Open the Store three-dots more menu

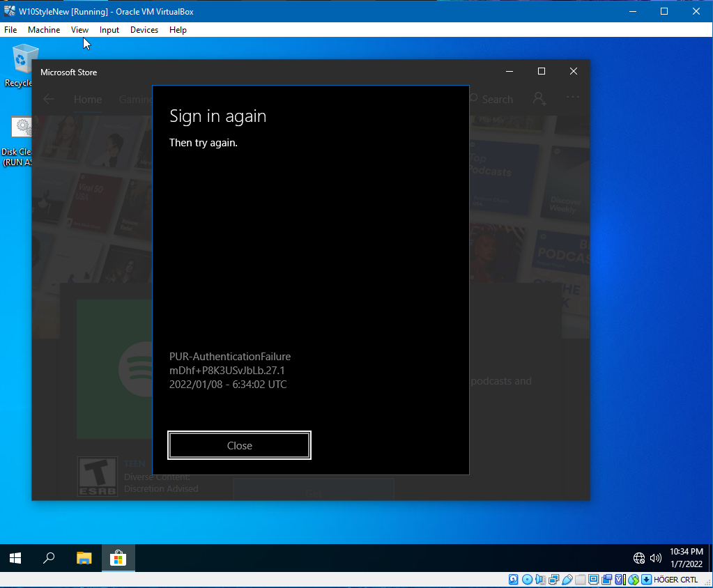pos(572,97)
